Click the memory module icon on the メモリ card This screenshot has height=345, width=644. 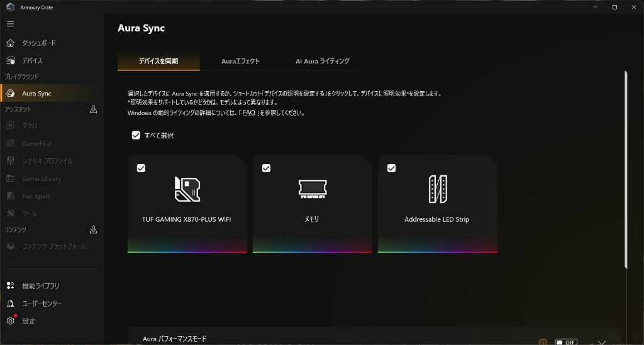[x=313, y=189]
